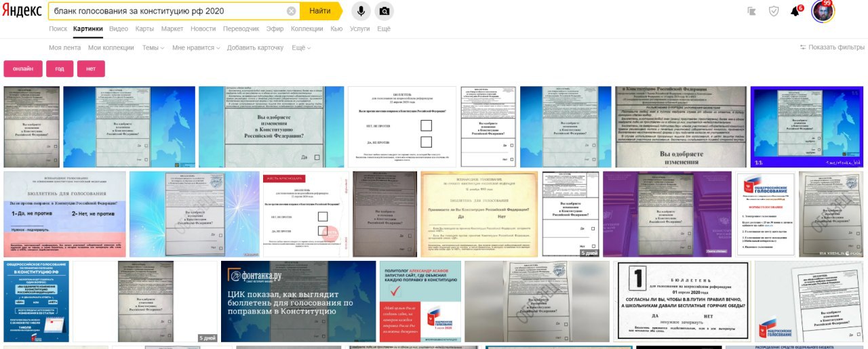Open the large blue close-up 'Вы одобряете изменения' thumbnail
Screen dimensions: 868x349
pyautogui.click(x=271, y=127)
